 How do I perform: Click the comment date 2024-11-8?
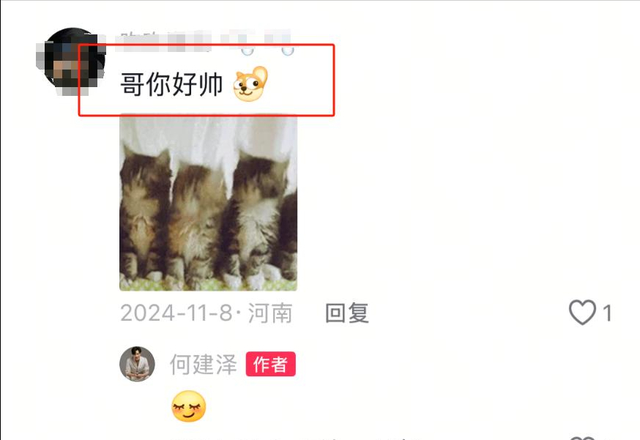pyautogui.click(x=176, y=313)
